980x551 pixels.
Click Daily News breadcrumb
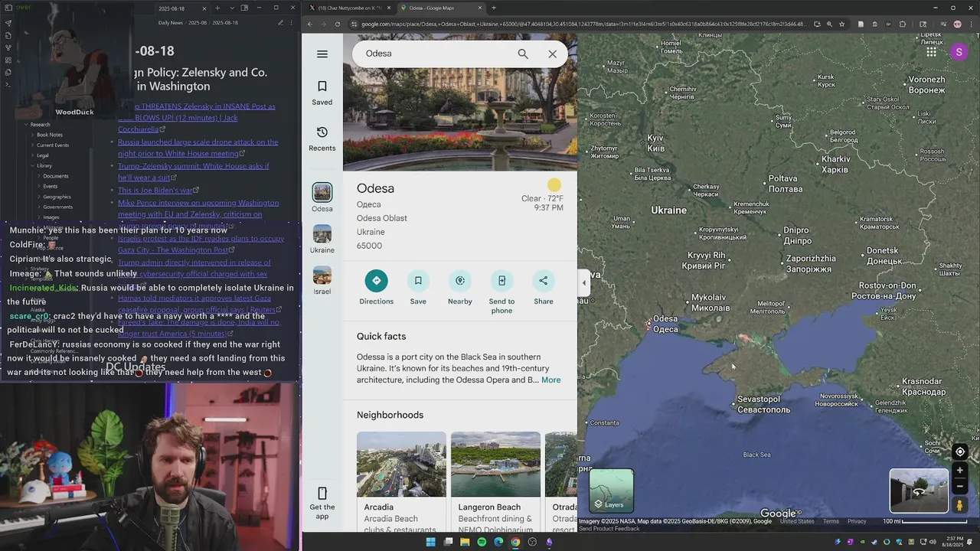coord(170,23)
